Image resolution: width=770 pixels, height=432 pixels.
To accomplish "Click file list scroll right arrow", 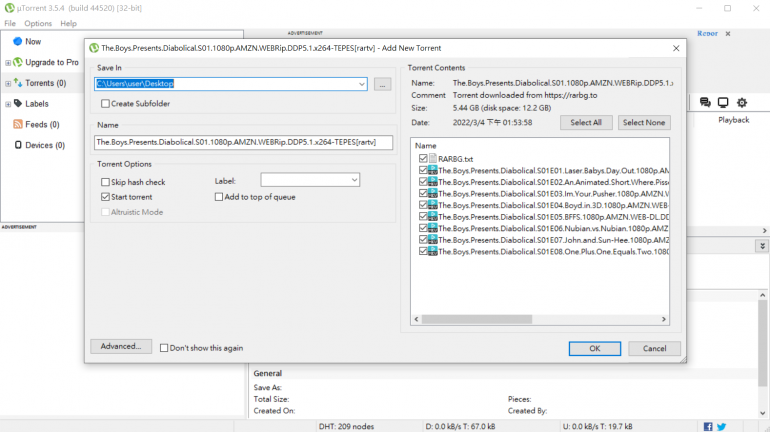I will click(663, 319).
